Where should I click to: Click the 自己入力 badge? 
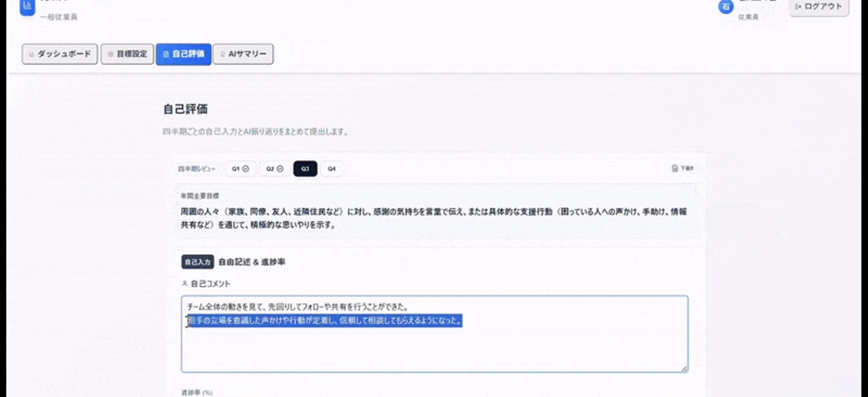pyautogui.click(x=198, y=262)
